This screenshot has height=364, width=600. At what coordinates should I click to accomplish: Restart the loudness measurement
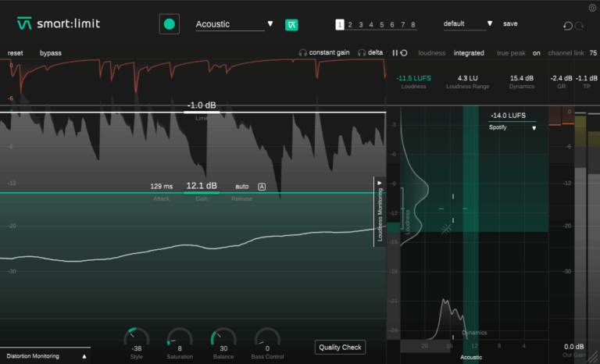pyautogui.click(x=403, y=53)
